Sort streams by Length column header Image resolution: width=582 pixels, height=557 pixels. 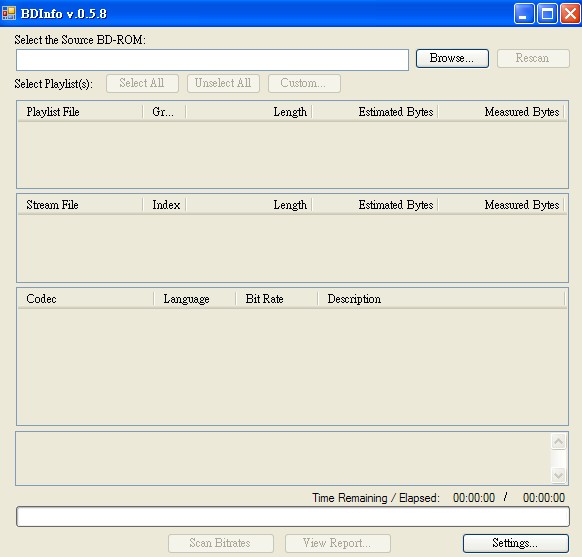[249, 205]
